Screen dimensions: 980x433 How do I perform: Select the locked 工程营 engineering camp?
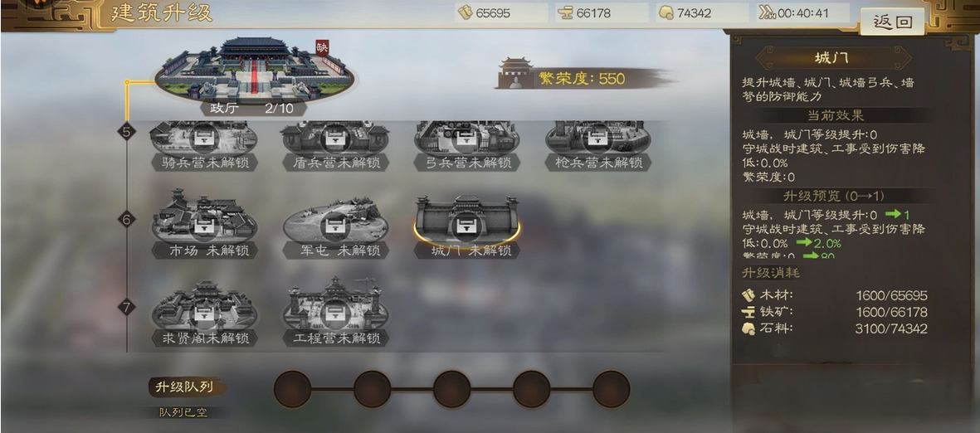[335, 311]
